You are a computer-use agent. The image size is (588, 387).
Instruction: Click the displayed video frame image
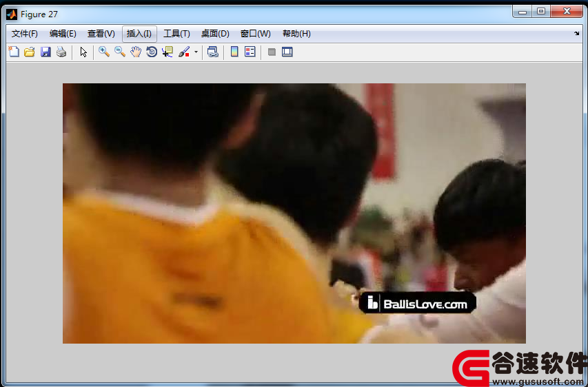(294, 213)
